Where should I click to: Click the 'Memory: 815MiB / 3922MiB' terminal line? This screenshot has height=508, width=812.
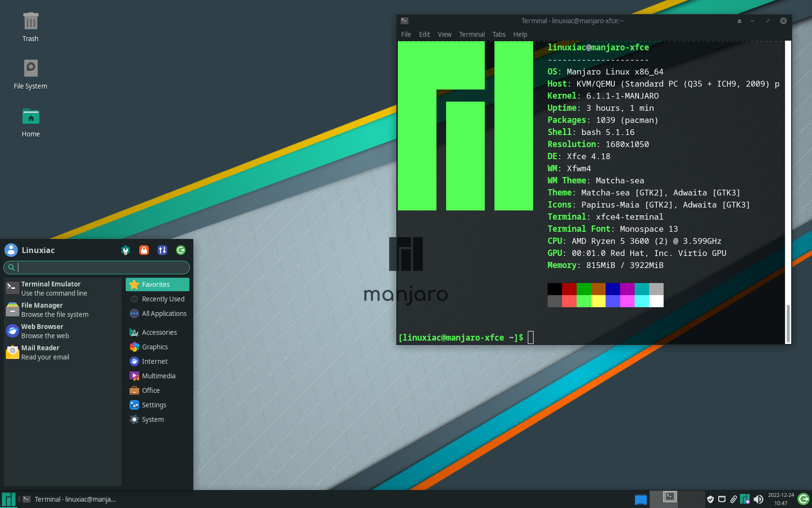pos(605,265)
